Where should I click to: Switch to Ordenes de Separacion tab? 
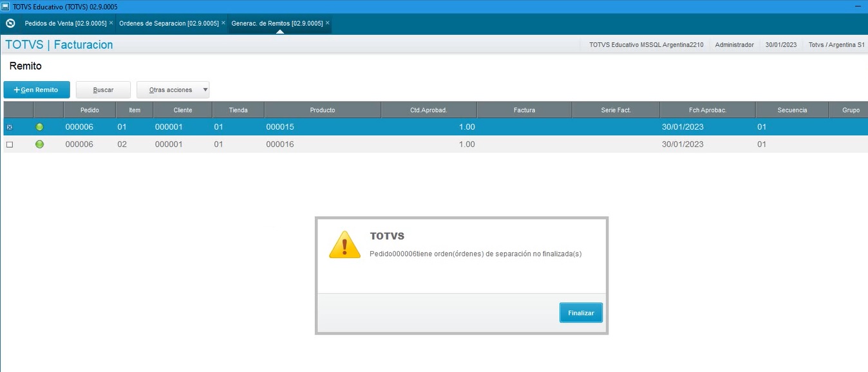169,23
